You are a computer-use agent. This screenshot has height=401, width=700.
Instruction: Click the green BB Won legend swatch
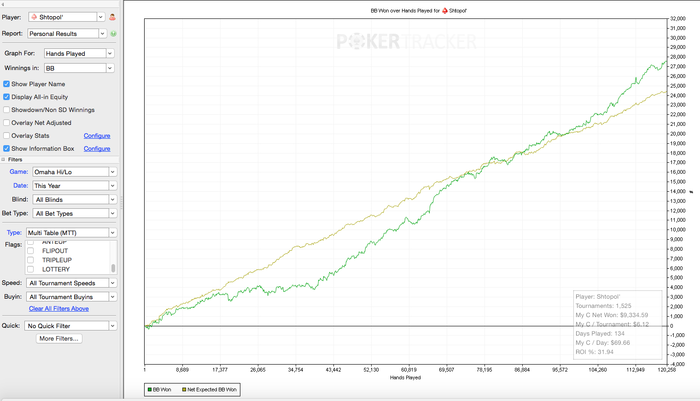pyautogui.click(x=150, y=390)
